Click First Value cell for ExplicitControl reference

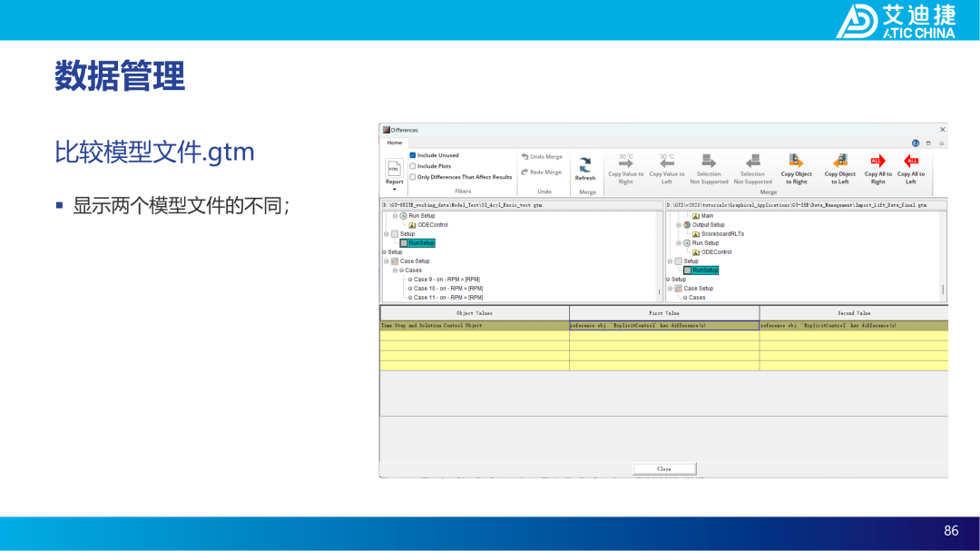pos(664,325)
